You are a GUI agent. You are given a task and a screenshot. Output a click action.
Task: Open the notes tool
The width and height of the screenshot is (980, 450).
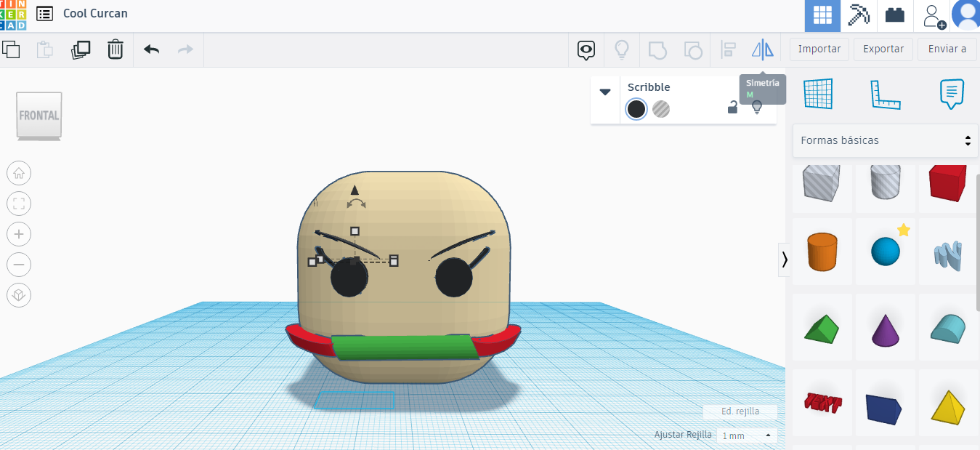click(951, 94)
